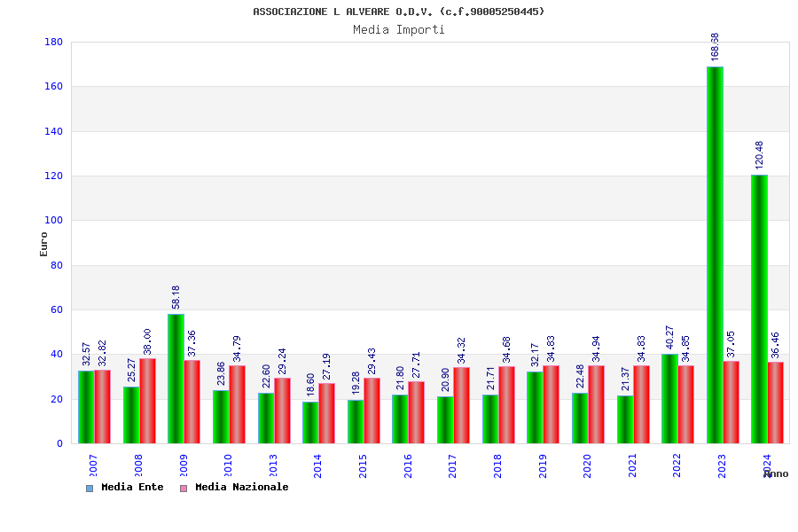Click the 36.46 red bar for 2024
The image size is (798, 532).
coord(776,403)
